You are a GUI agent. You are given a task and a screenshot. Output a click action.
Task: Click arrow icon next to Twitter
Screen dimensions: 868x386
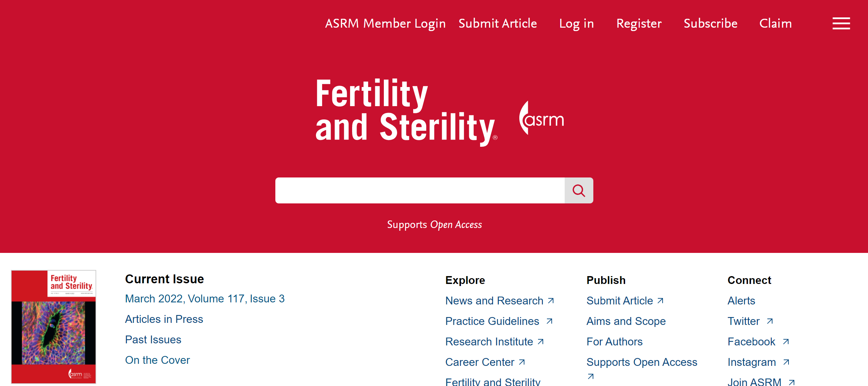tap(770, 321)
